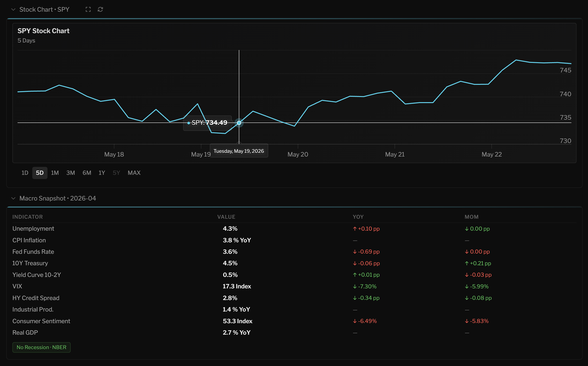Switch chart range to MAX
This screenshot has width=588, height=366.
click(134, 173)
